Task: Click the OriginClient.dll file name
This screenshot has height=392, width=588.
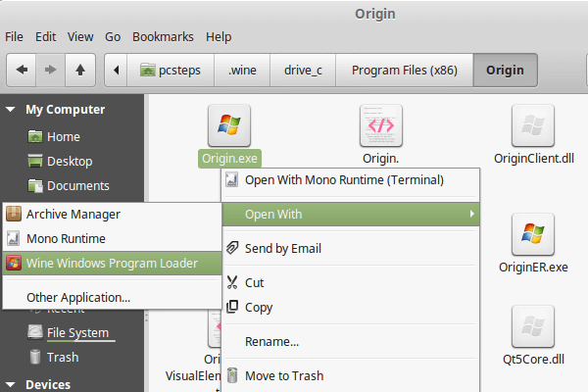Action: pyautogui.click(x=534, y=159)
